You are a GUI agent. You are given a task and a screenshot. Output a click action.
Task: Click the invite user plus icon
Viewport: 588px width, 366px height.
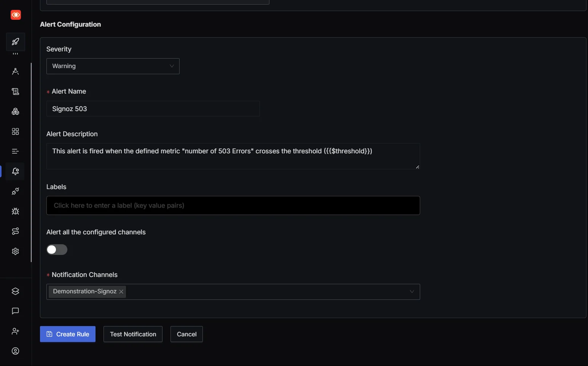point(16,331)
